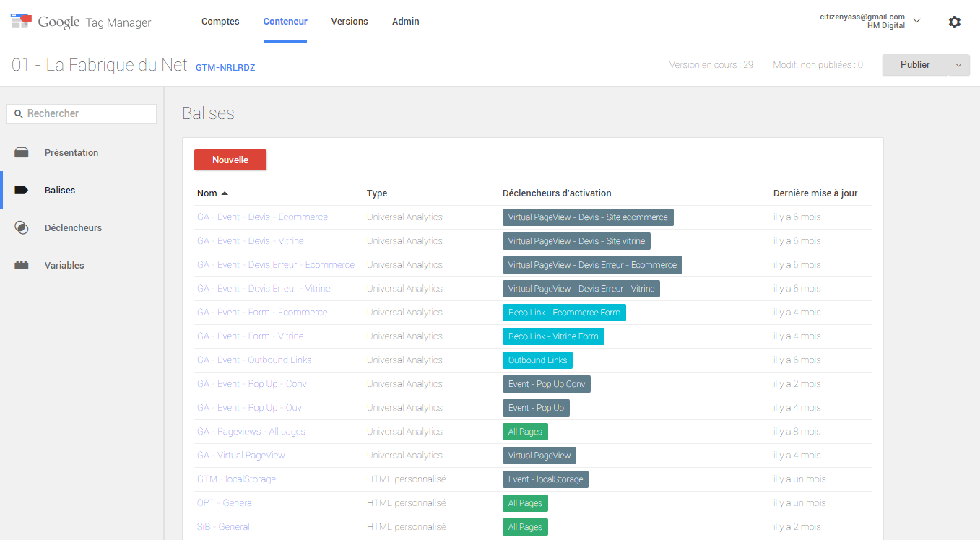
Task: Click the Variables brick icon
Action: [22, 266]
